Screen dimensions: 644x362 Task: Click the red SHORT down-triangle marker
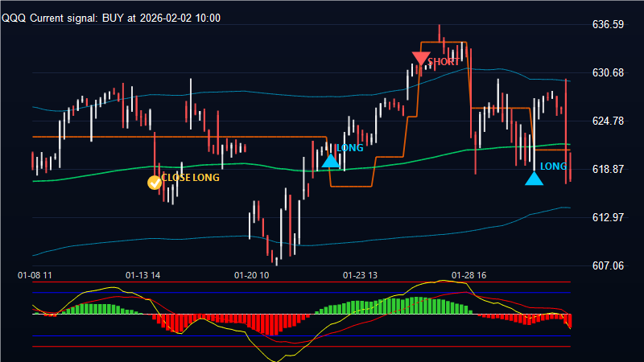tap(420, 59)
